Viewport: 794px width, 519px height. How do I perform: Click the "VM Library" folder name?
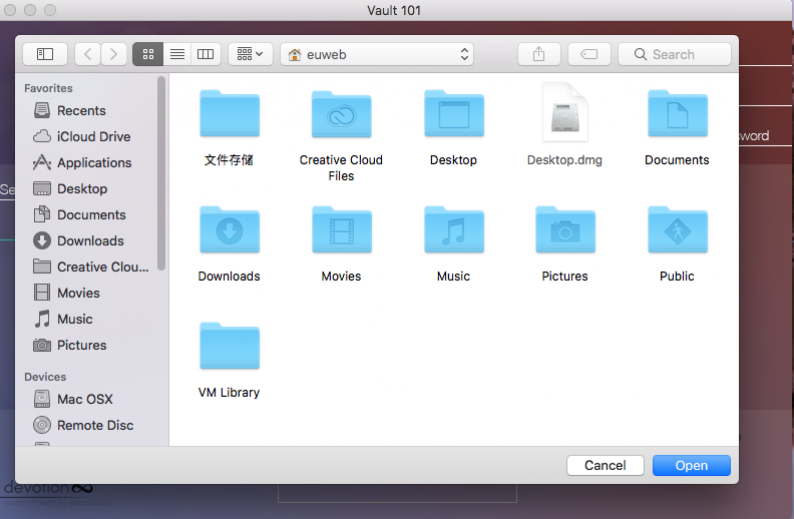click(229, 392)
